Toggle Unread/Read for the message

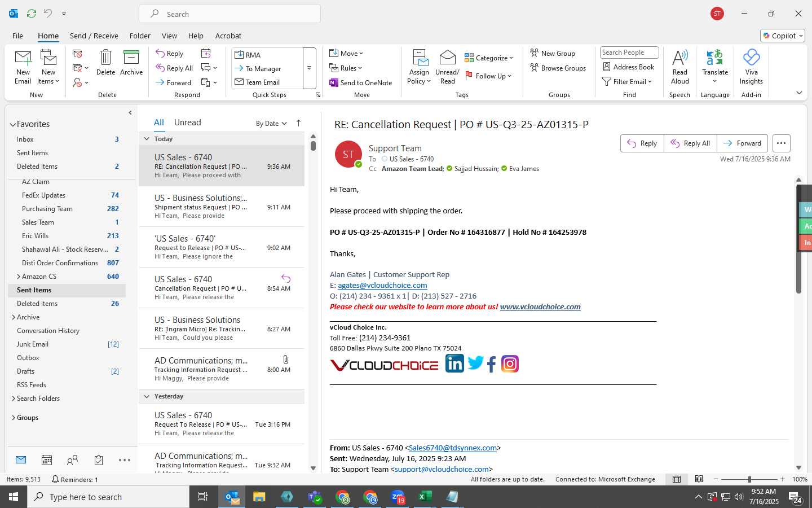click(x=447, y=67)
